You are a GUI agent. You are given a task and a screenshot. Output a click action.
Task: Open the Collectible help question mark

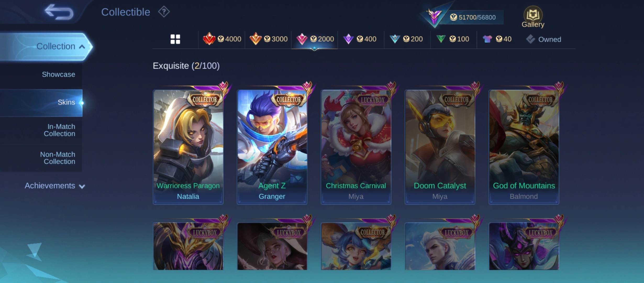click(164, 12)
